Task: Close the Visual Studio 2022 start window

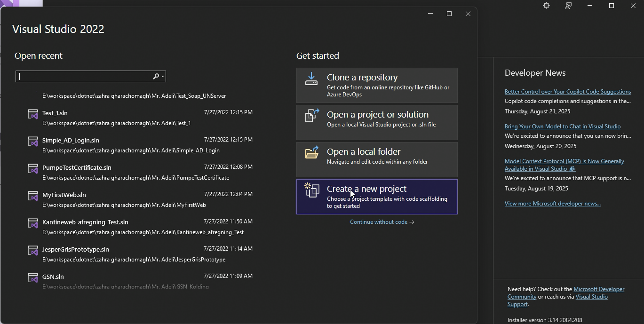Action: click(468, 14)
